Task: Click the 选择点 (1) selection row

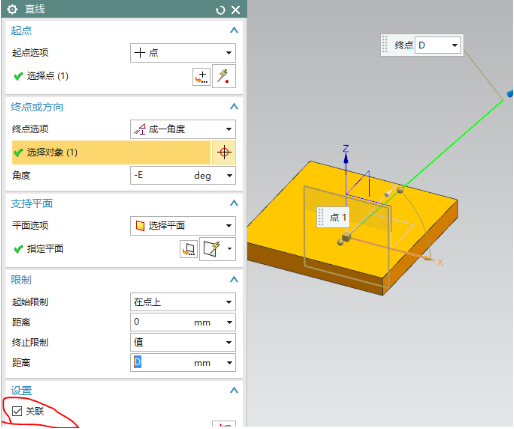Action: [x=100, y=76]
